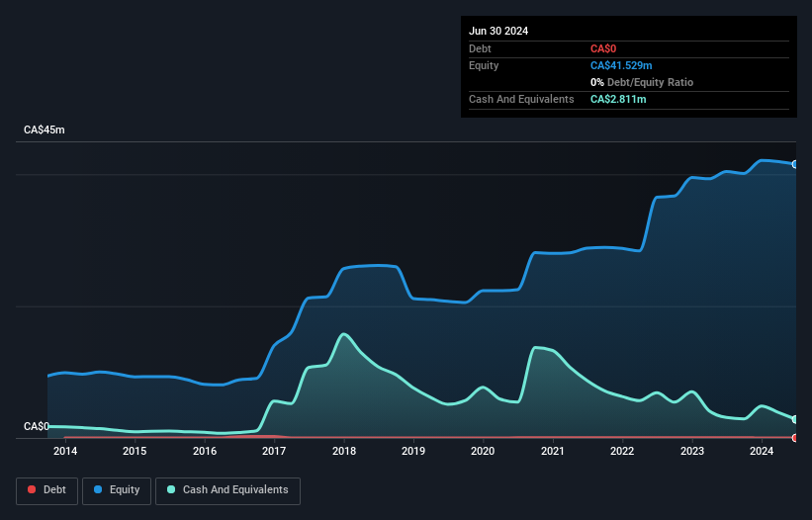
Task: Select the 2016 x-axis label
Action: [x=205, y=451]
